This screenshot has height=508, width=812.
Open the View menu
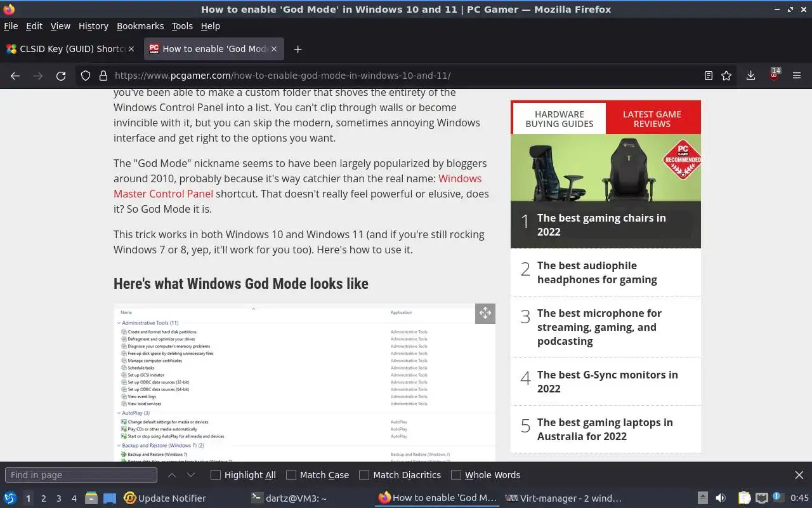(x=60, y=26)
